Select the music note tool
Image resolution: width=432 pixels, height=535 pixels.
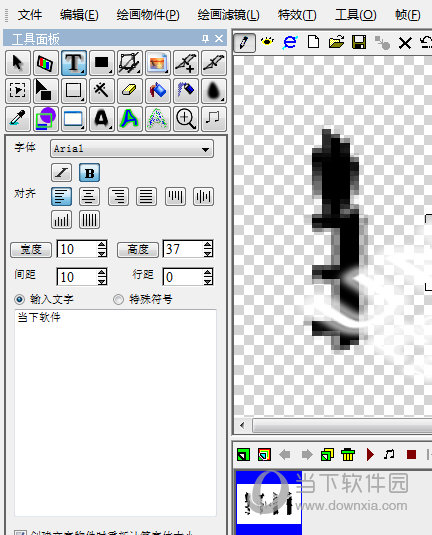tap(214, 119)
